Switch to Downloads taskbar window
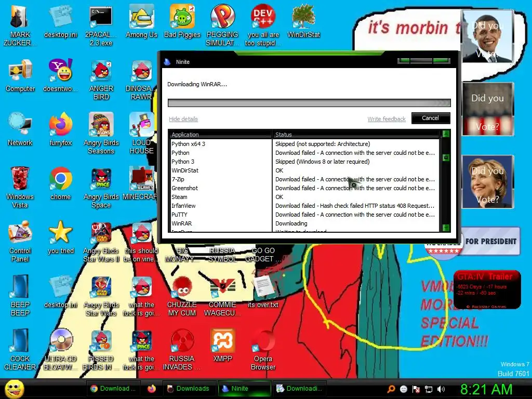Screen dimensions: 532x399 tap(189, 389)
